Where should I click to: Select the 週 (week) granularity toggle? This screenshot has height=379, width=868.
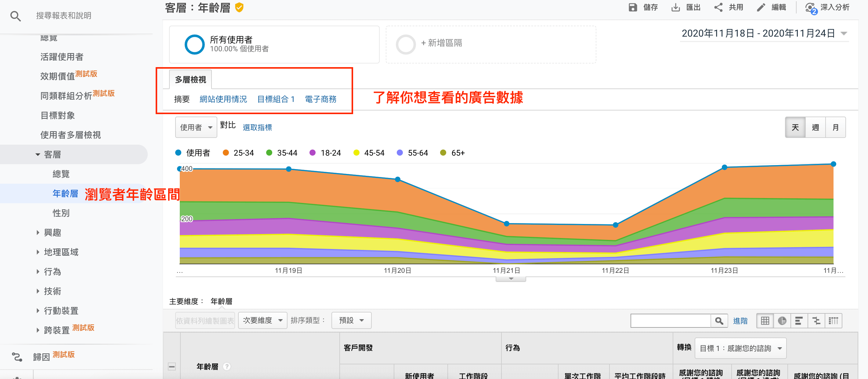[816, 127]
